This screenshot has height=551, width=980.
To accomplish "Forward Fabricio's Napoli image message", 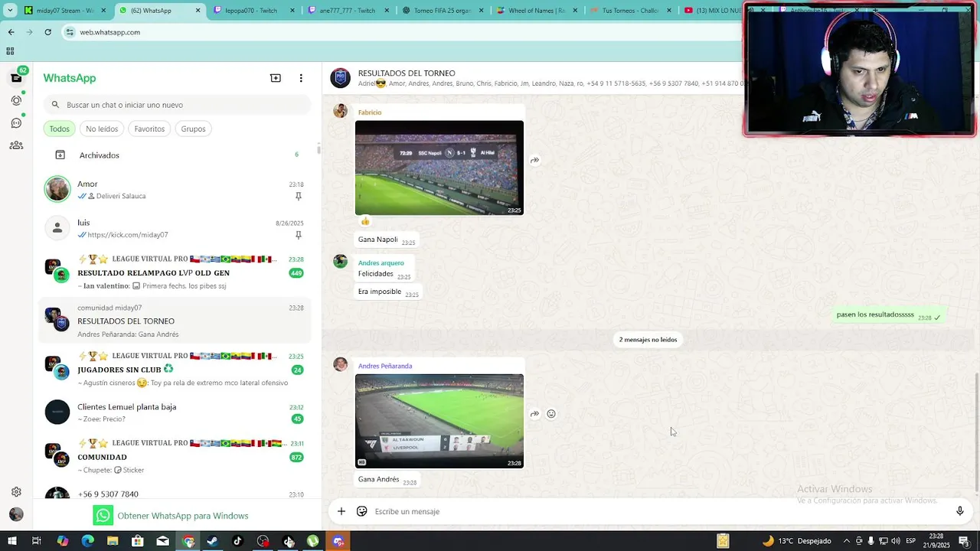I will coord(534,160).
